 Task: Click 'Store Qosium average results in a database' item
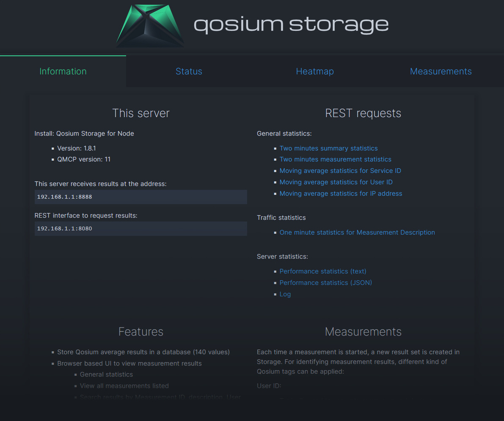click(x=143, y=352)
